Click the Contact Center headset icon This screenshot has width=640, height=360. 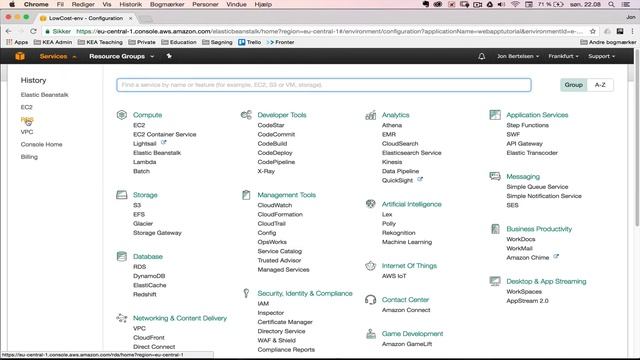click(371, 300)
